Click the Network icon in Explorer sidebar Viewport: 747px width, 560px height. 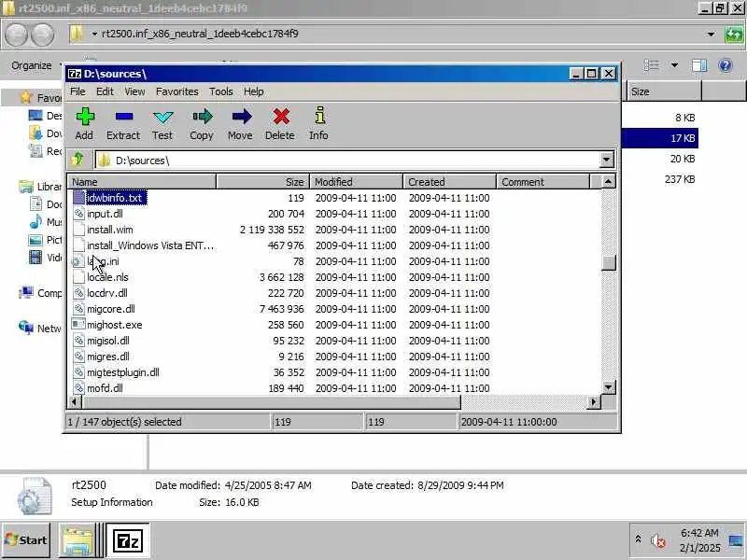[x=26, y=328]
